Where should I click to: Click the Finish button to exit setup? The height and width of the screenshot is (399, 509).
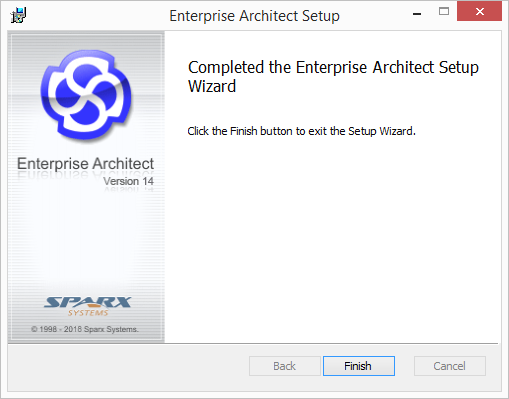pyautogui.click(x=359, y=366)
